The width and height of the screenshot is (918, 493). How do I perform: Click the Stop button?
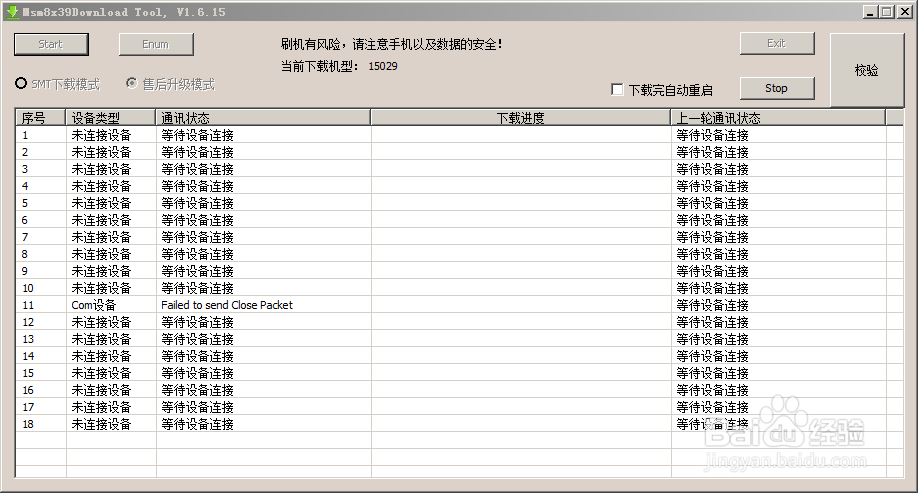pyautogui.click(x=777, y=88)
